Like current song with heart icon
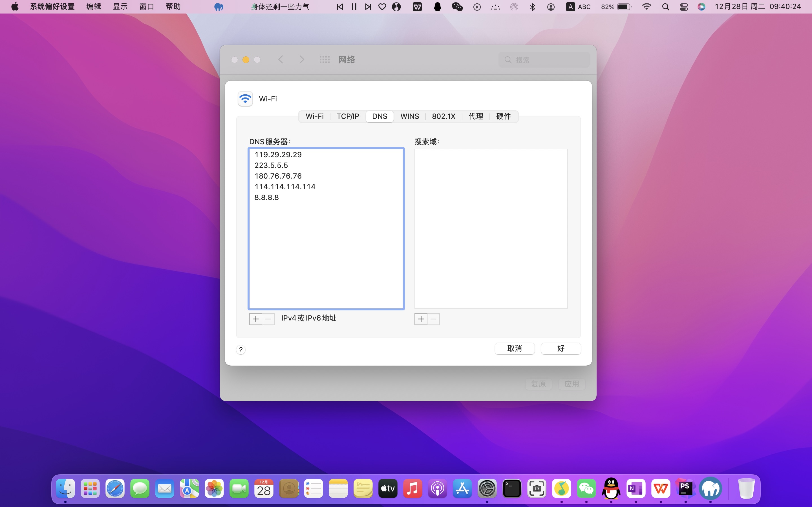 pyautogui.click(x=382, y=7)
